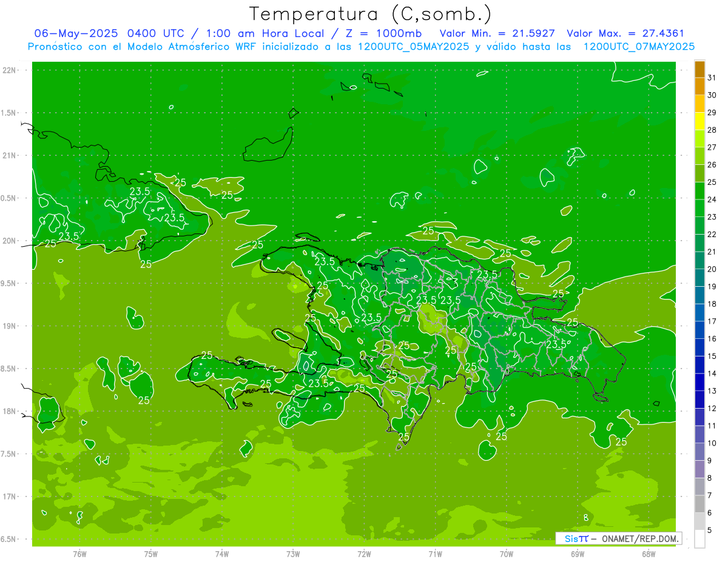Click the orange legend swatch between 30 and 31
The image size is (728, 562).
(x=699, y=87)
